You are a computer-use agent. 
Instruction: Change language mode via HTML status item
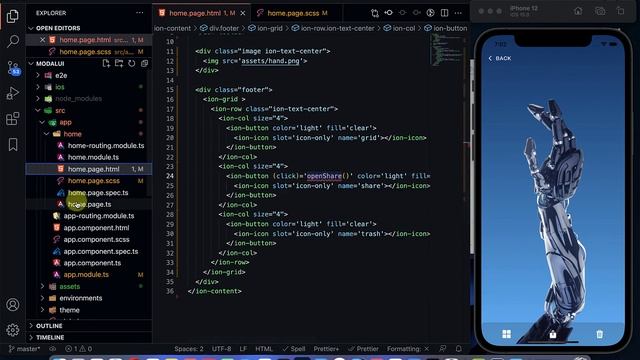coord(264,349)
